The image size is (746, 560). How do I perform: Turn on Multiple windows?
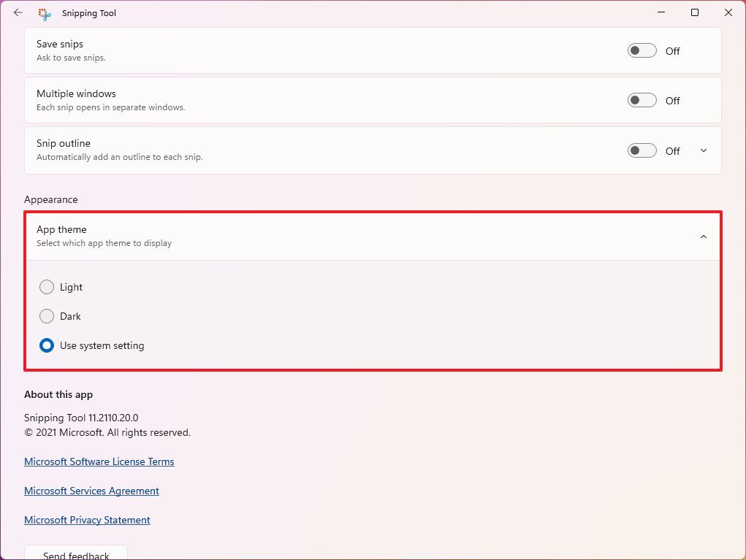coord(641,100)
